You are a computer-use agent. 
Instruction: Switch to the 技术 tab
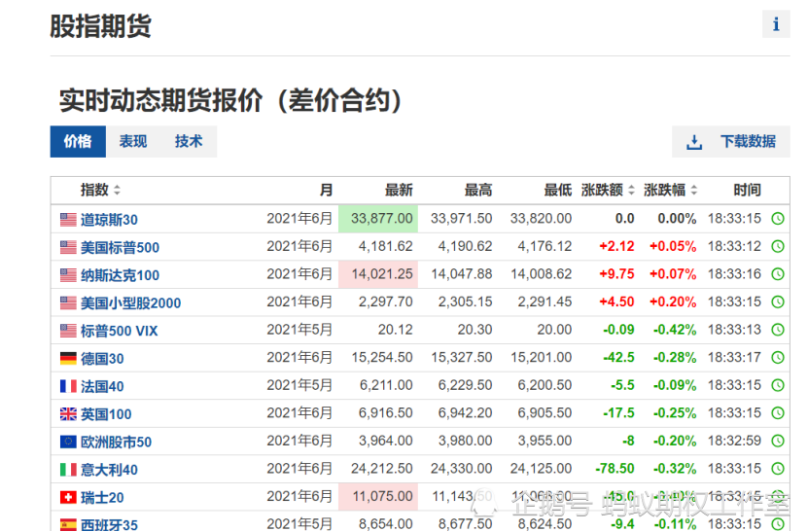(x=189, y=141)
